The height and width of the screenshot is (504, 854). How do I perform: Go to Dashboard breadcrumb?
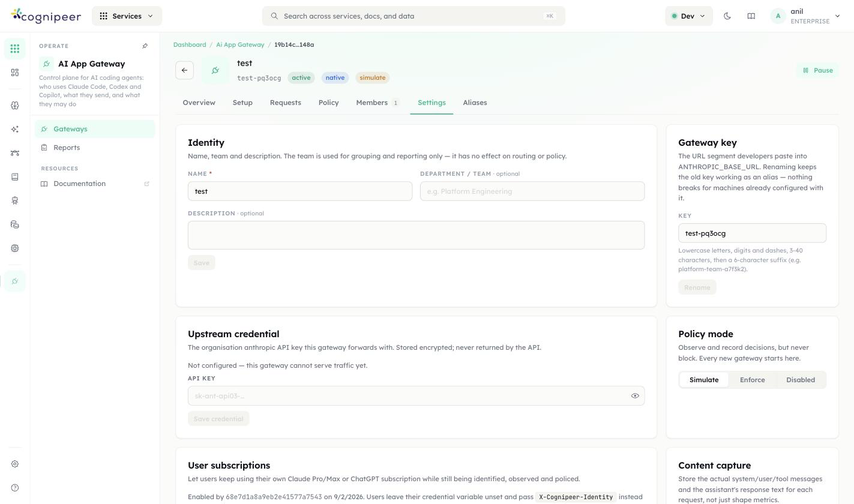coord(190,45)
